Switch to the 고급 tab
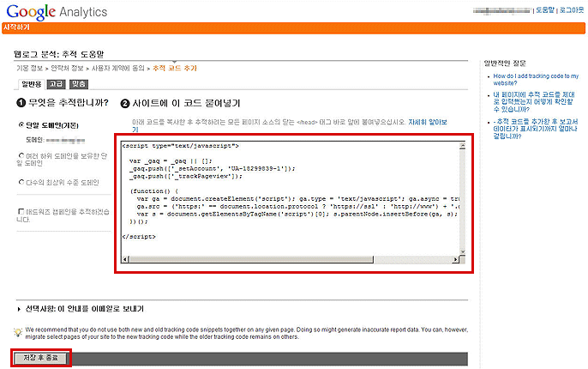The width and height of the screenshot is (588, 369). tap(57, 84)
